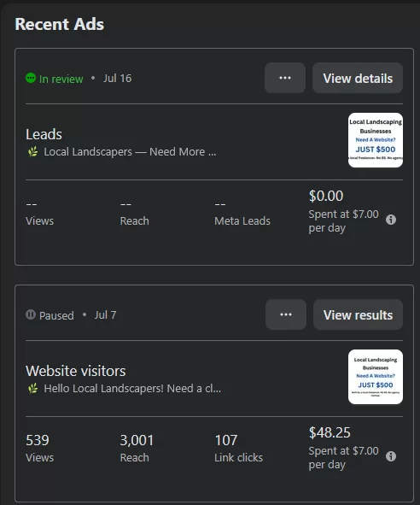Click the 539 Views metric
420x505 pixels.
pyautogui.click(x=39, y=449)
